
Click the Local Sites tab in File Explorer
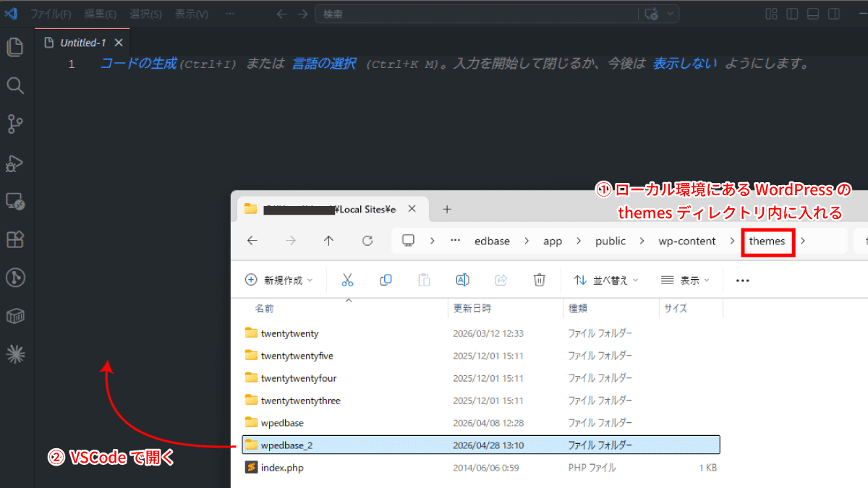point(331,209)
